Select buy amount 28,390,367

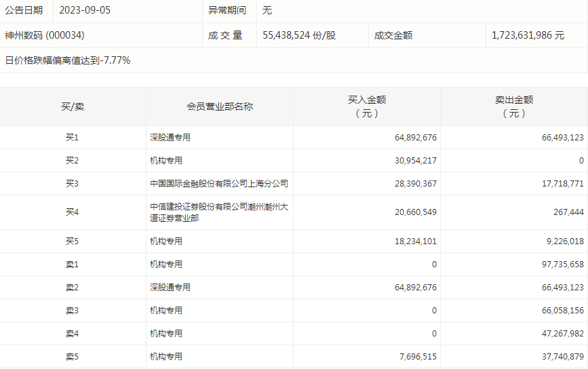tap(416, 184)
